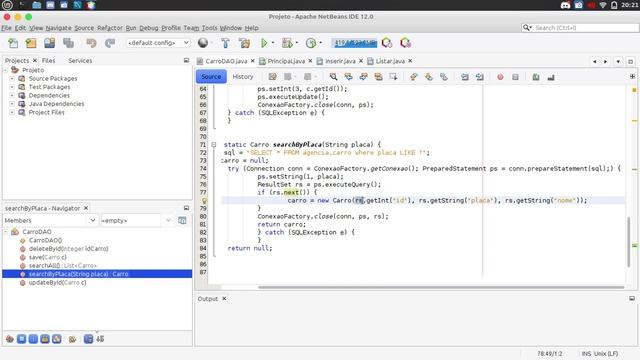Click the Profile Project icon

311,43
